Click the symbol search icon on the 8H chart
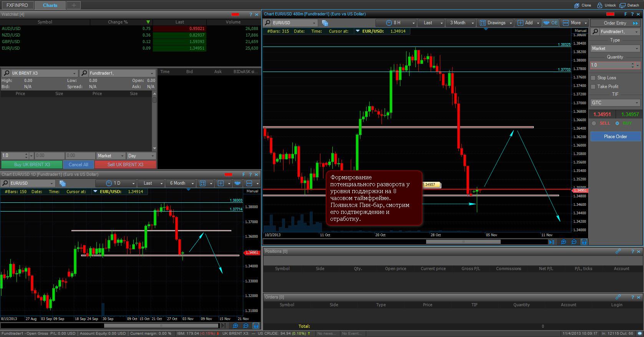The width and height of the screenshot is (644, 337). point(268,23)
